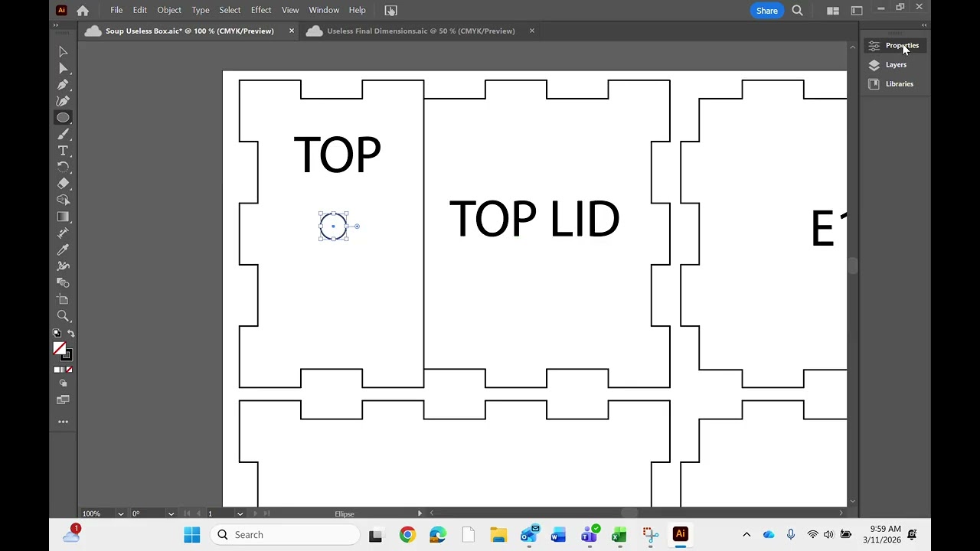
Task: Swap fill and stroke colors
Action: point(70,334)
